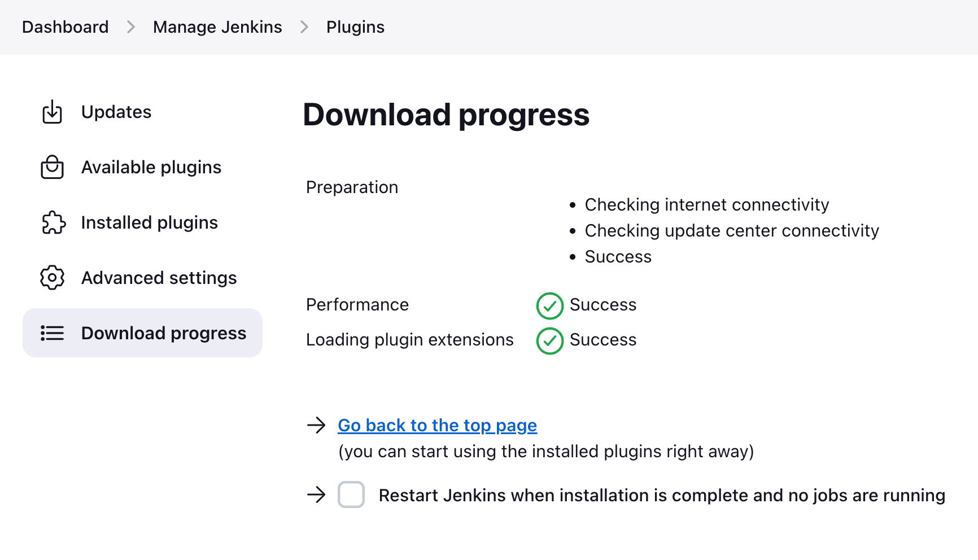Enable restart Jenkins when installation is complete
Image resolution: width=978 pixels, height=560 pixels.
pos(351,495)
